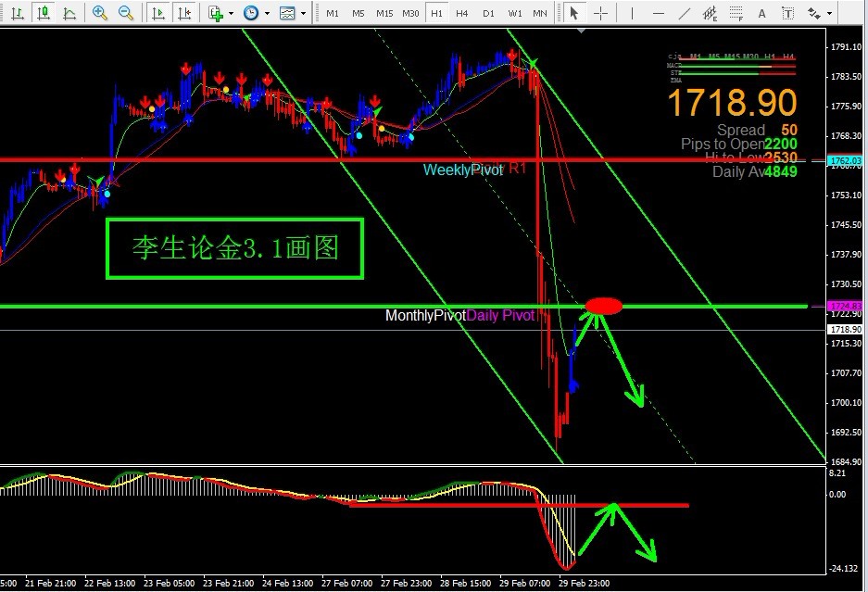Viewport: 868px width, 592px height.
Task: Select candlestick chart mode
Action: tap(43, 13)
